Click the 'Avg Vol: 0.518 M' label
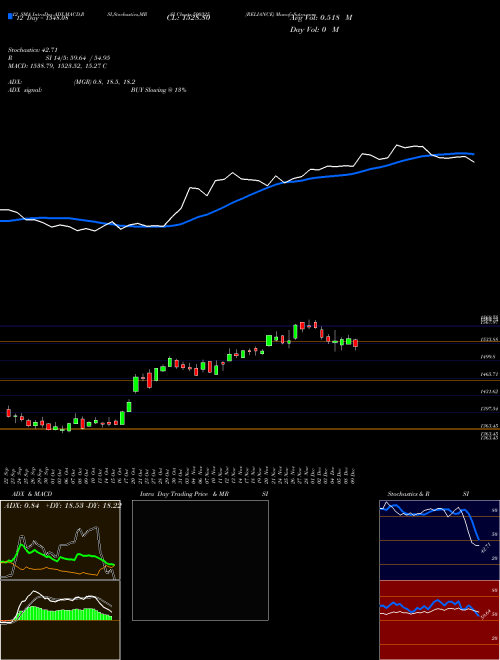Screen dimensions: 500x660 (x=321, y=18)
